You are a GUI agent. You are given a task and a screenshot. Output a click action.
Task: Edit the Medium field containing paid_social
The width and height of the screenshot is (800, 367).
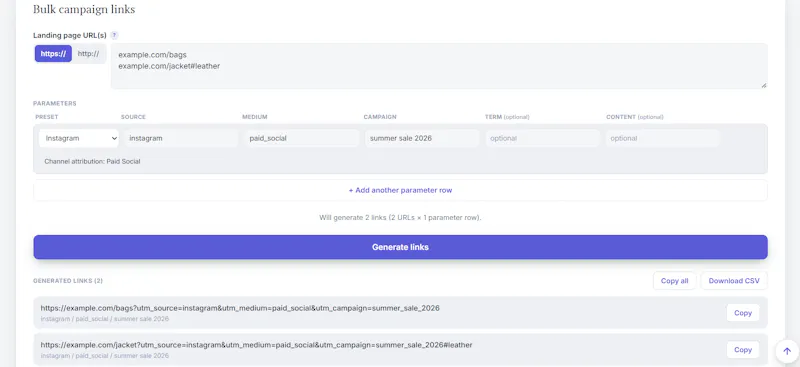[x=302, y=138]
